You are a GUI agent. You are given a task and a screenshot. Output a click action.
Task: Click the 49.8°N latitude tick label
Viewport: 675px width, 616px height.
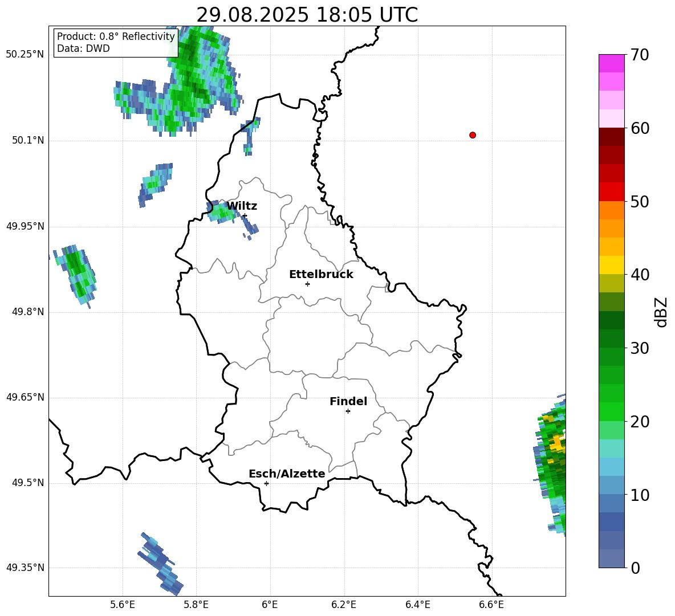[28, 312]
